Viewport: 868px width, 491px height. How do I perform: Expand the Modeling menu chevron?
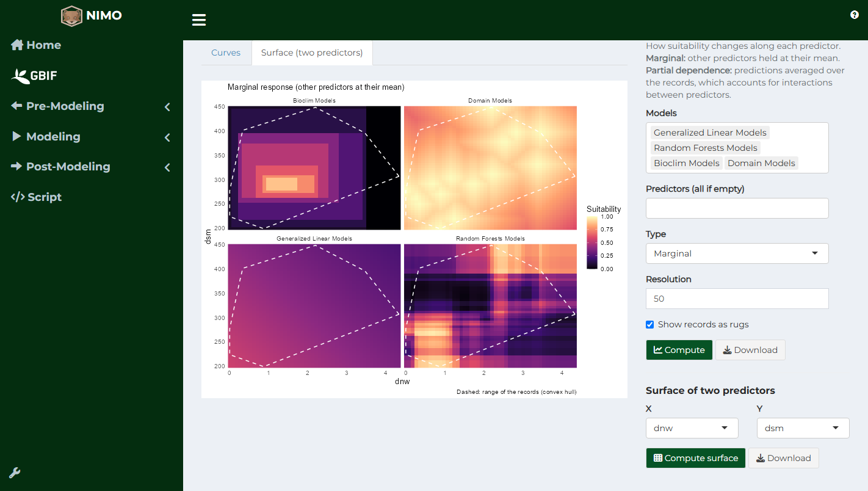[x=167, y=137]
